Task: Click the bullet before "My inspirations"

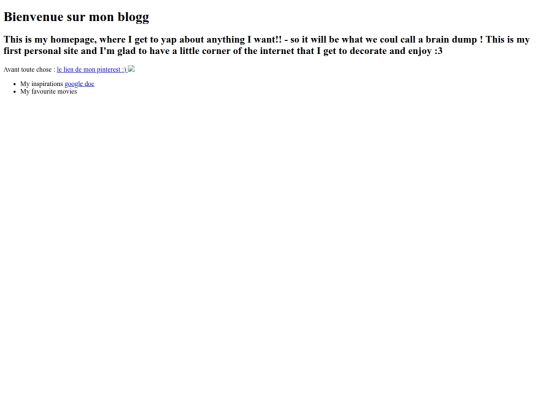Action: coord(14,84)
